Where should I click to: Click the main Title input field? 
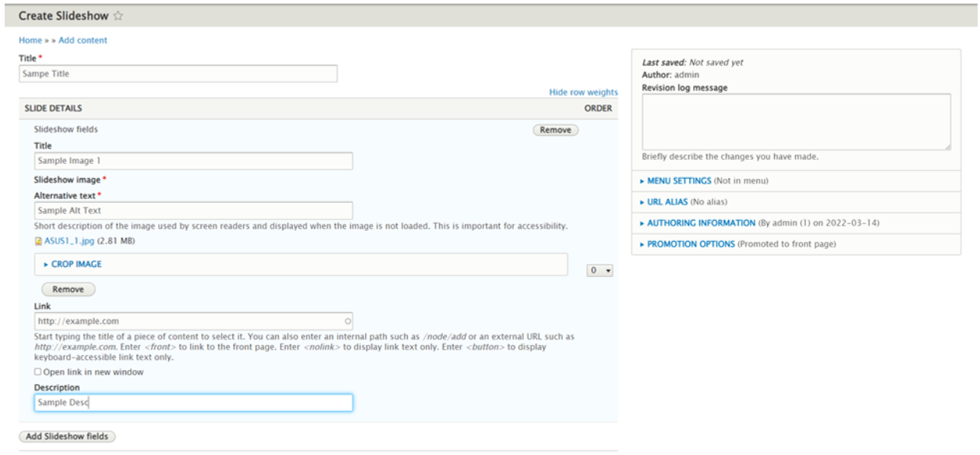click(178, 73)
